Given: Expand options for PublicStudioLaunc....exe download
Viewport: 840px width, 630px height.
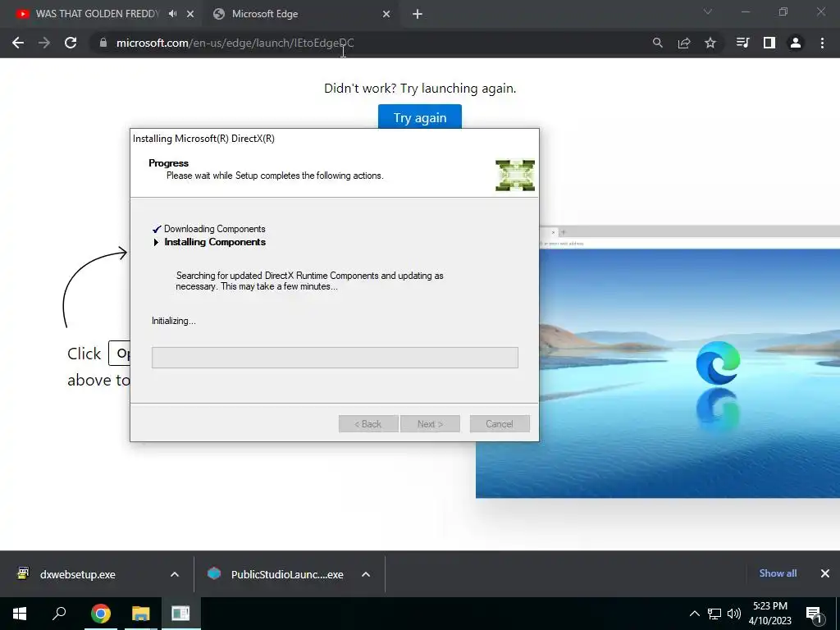Looking at the screenshot, I should point(366,574).
